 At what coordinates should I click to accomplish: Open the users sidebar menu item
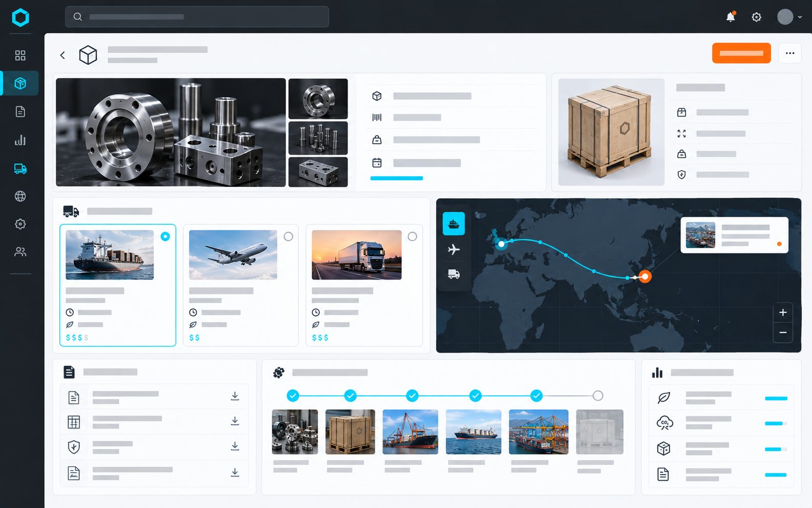click(x=20, y=251)
